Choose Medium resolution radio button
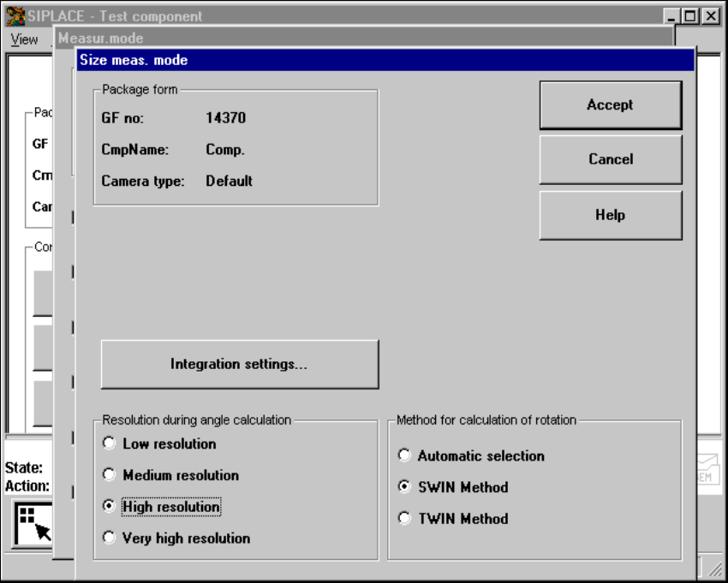This screenshot has width=728, height=583. pyautogui.click(x=170, y=475)
